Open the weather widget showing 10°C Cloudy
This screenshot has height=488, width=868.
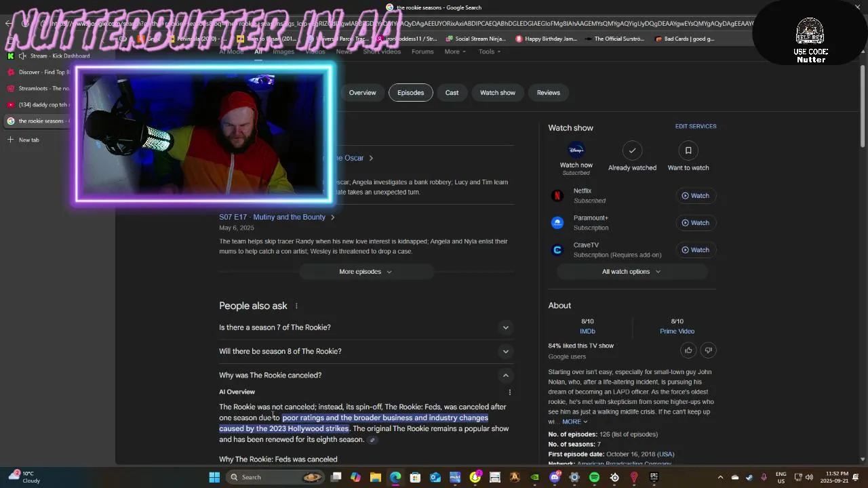(24, 477)
